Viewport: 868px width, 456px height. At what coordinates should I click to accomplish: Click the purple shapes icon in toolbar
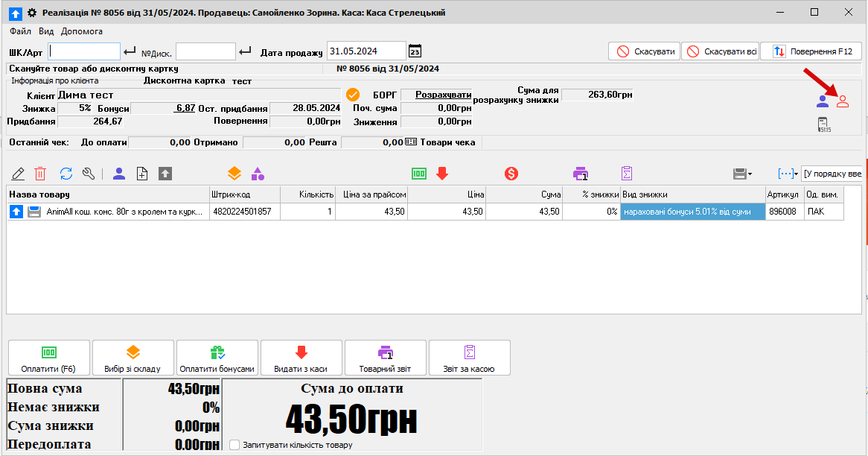pos(258,174)
